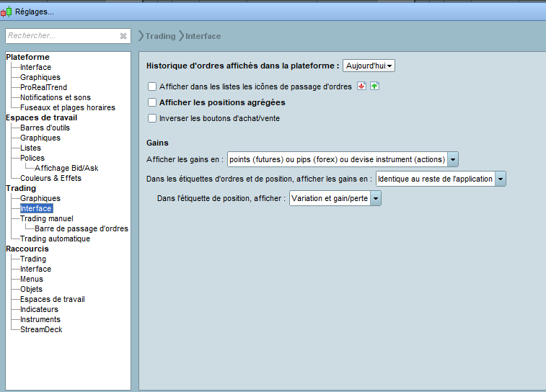Image resolution: width=546 pixels, height=392 pixels.
Task: Click the Historique d'ordres affichés label
Action: [242, 66]
